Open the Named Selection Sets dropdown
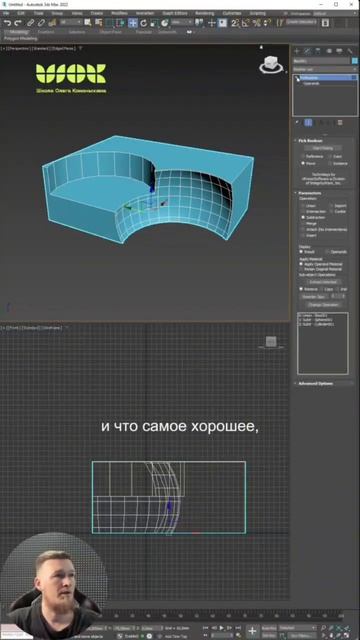The image size is (360, 640). [x=301, y=23]
